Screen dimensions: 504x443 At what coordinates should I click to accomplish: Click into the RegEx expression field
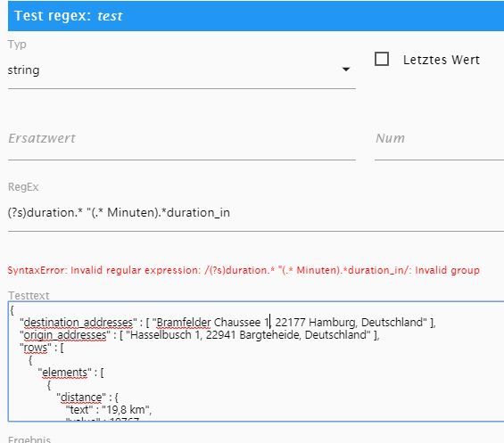click(x=256, y=213)
